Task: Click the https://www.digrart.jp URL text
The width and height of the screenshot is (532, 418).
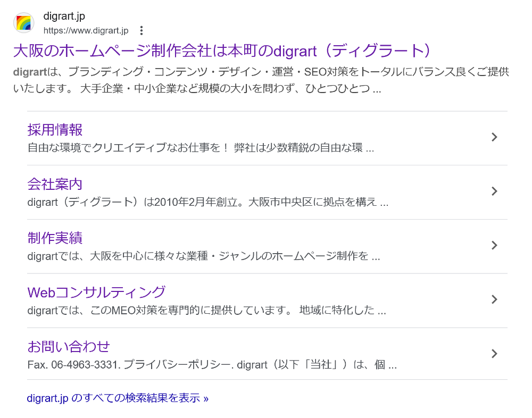Action: tap(86, 30)
